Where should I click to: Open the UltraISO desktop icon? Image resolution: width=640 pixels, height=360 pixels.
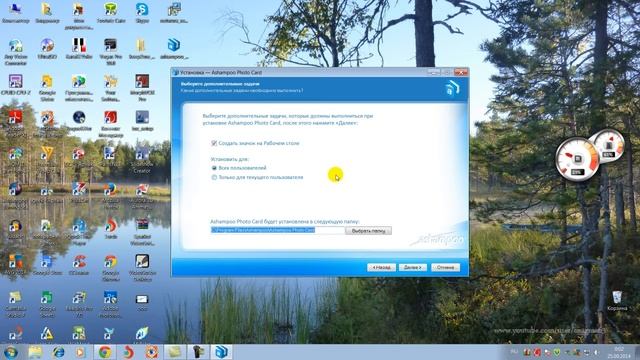pos(47,49)
